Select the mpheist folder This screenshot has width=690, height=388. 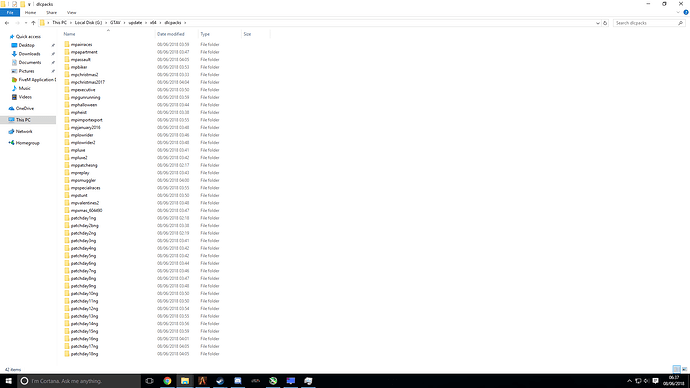79,113
